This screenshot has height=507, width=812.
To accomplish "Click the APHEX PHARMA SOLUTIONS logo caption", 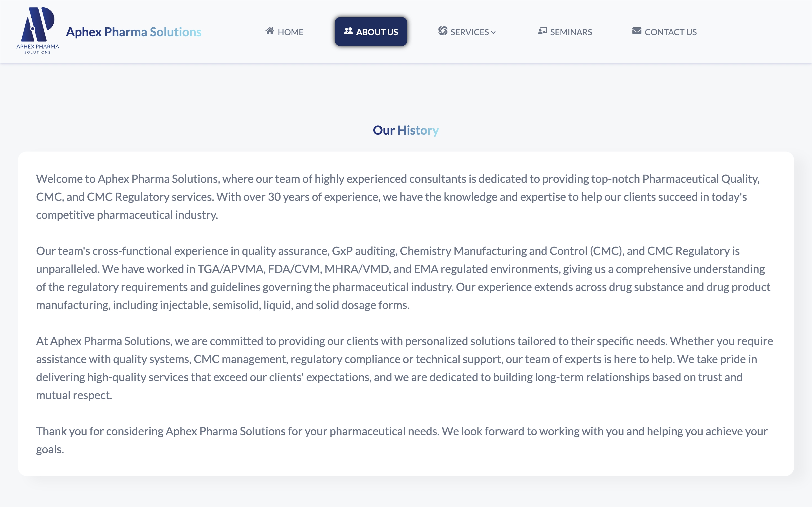I will tap(37, 49).
